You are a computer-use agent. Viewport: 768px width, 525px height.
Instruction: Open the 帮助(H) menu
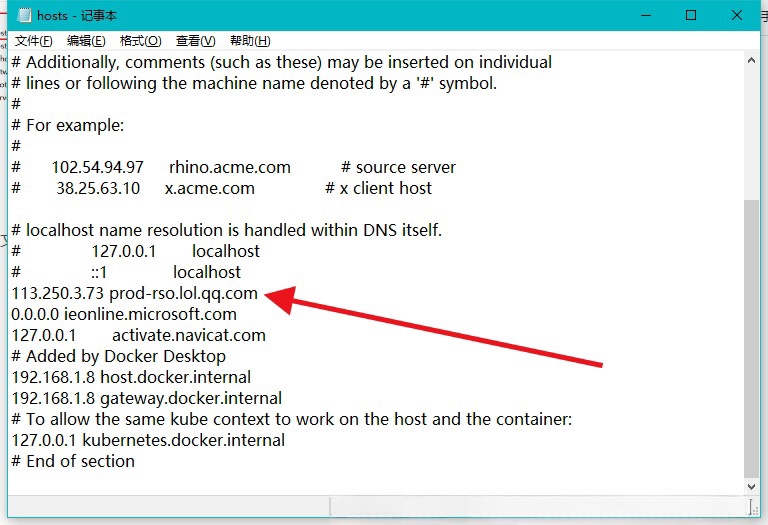click(x=250, y=41)
